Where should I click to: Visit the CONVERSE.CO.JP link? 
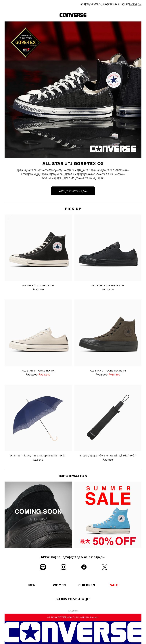click(73, 599)
